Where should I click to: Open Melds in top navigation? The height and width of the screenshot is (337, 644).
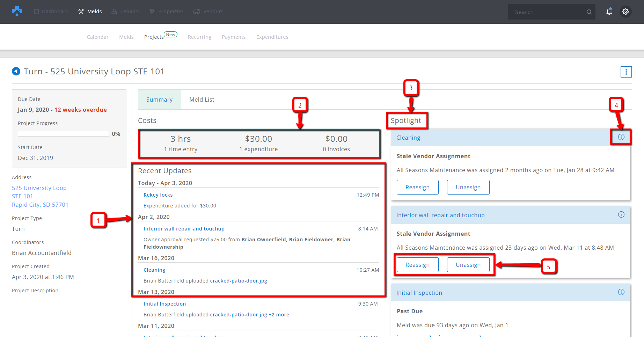coord(90,12)
